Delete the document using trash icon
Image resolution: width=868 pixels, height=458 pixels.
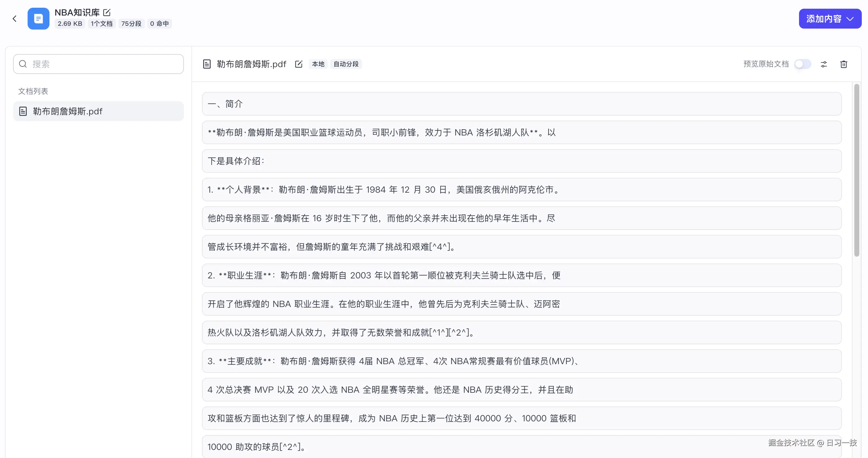(844, 64)
